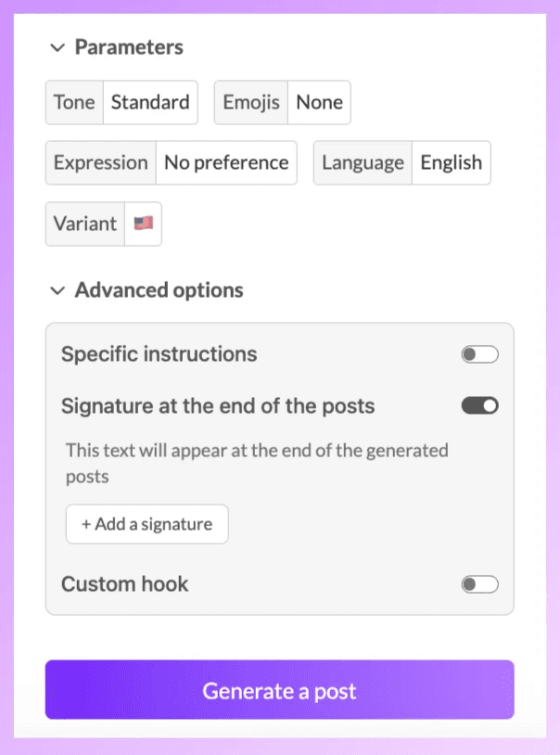The width and height of the screenshot is (560, 755).
Task: Click the Generate a post button
Action: [280, 689]
